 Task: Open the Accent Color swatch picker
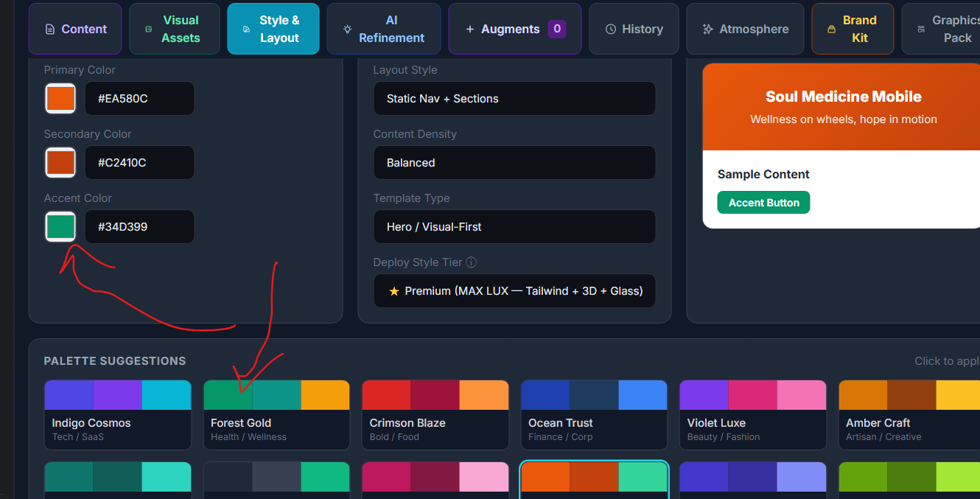point(60,227)
